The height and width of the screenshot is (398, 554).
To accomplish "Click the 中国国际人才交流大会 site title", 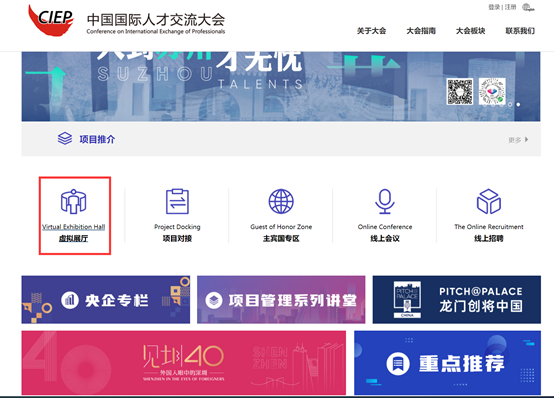I will pos(156,20).
